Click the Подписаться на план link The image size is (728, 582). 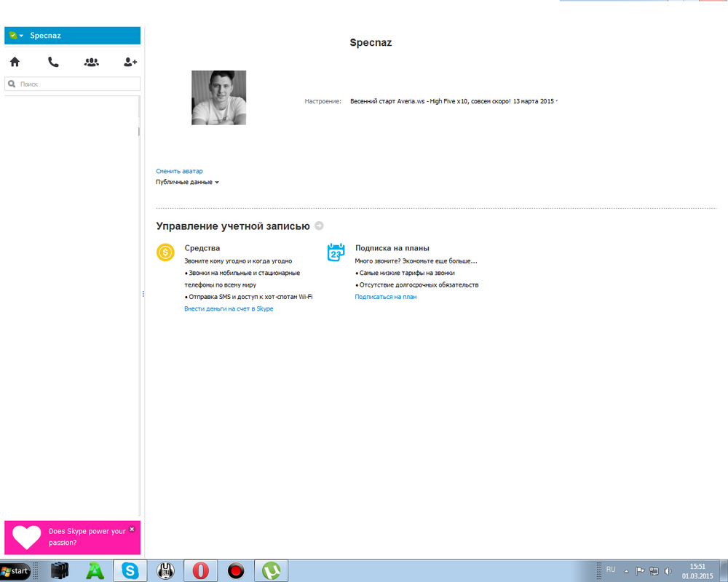pos(385,297)
